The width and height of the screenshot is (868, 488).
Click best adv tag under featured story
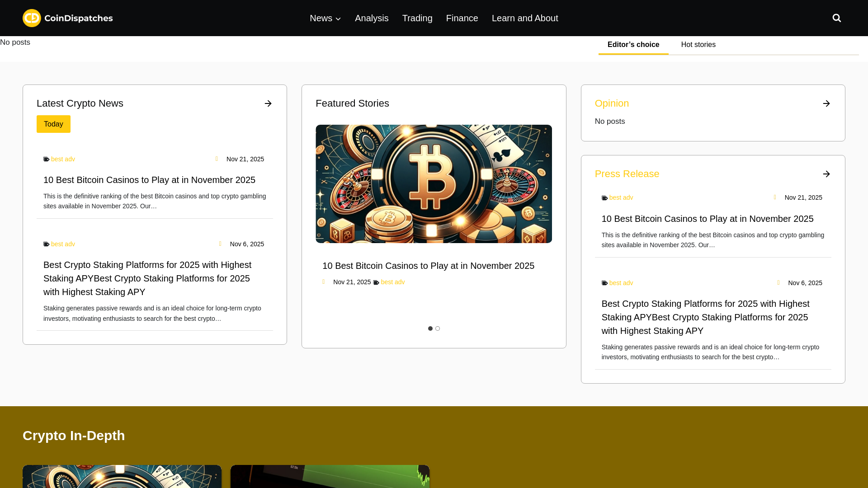[x=393, y=282]
